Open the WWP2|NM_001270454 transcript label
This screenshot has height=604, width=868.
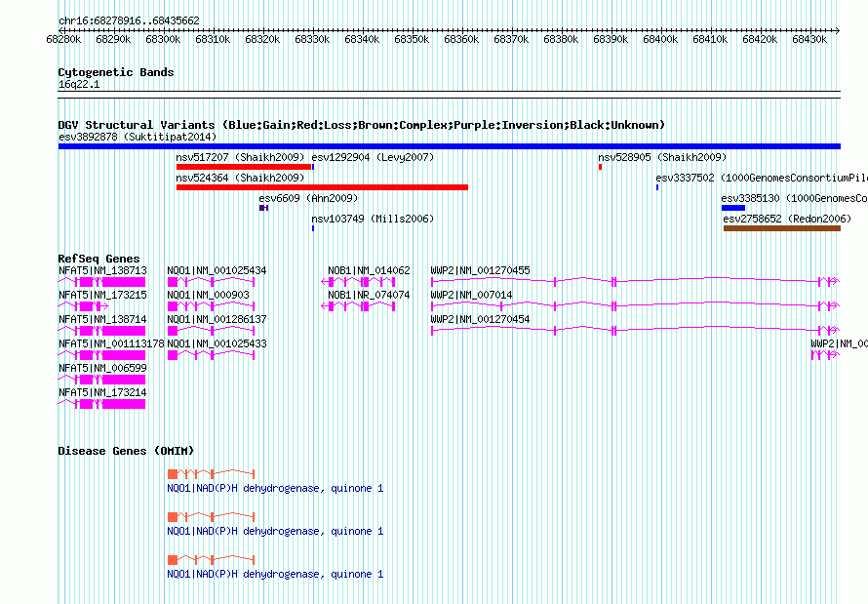point(481,319)
